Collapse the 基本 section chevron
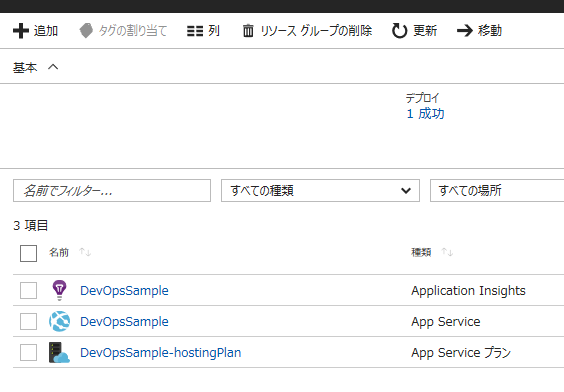This screenshot has height=392, width=564. [x=53, y=67]
